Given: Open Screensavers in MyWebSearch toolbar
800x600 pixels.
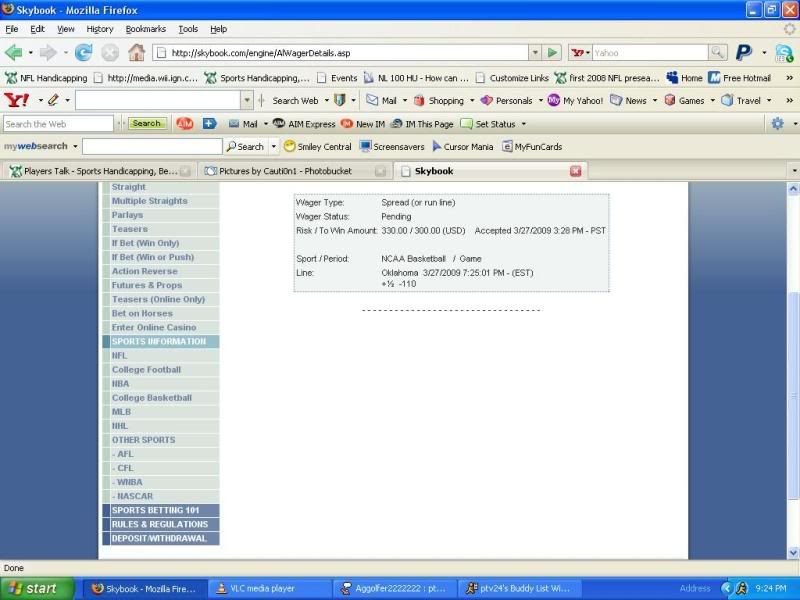Looking at the screenshot, I should [x=392, y=146].
